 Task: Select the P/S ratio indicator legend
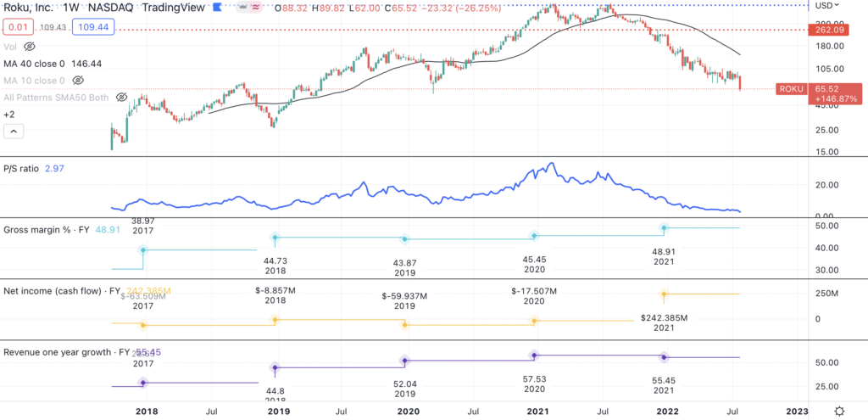(21, 169)
